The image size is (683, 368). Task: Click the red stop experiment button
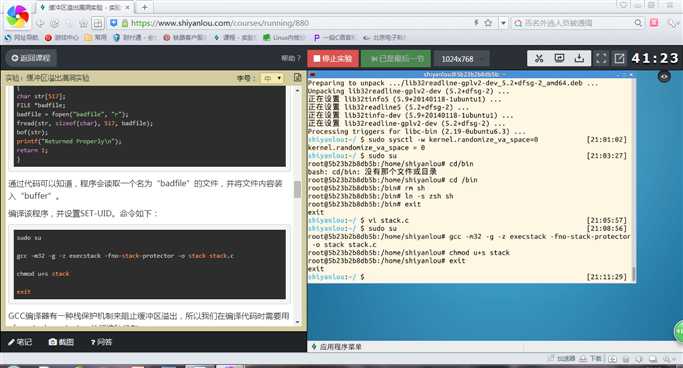pos(333,58)
